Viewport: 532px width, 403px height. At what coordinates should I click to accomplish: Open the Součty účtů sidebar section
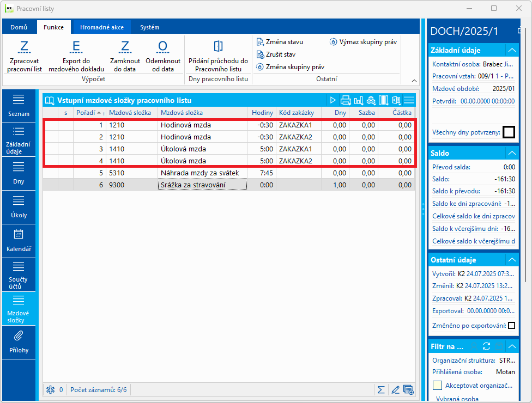click(x=19, y=275)
